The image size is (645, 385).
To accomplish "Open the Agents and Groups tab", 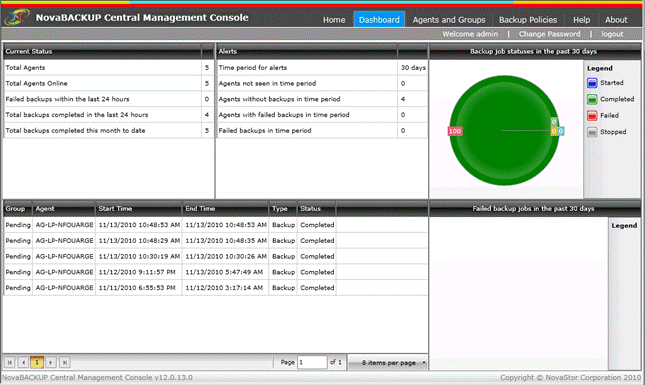I will point(449,20).
